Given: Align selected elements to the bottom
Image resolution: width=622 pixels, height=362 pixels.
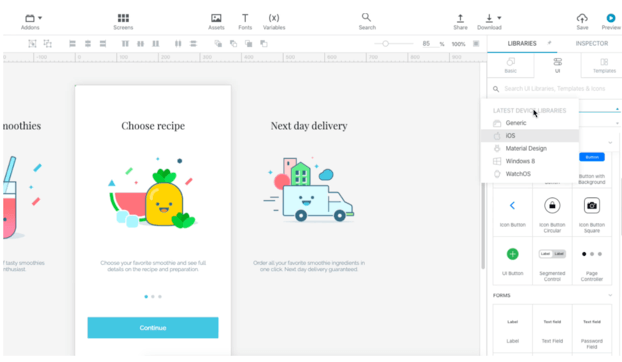Looking at the screenshot, I should click(156, 44).
